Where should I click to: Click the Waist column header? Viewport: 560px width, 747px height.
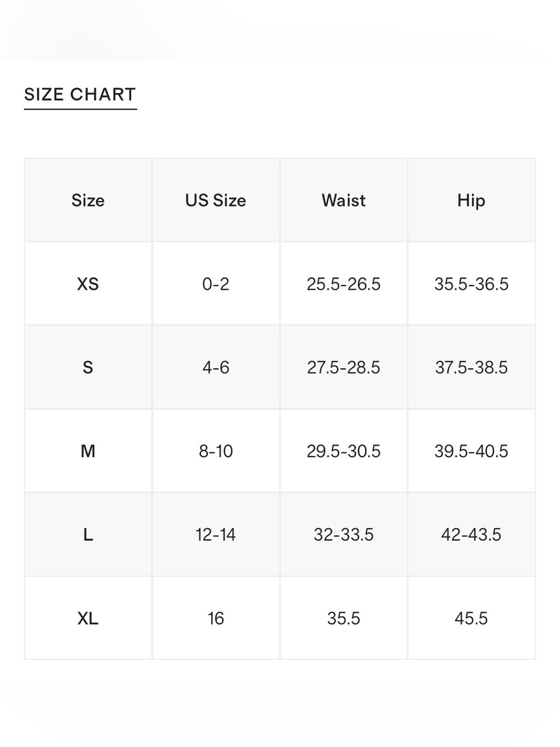[343, 200]
